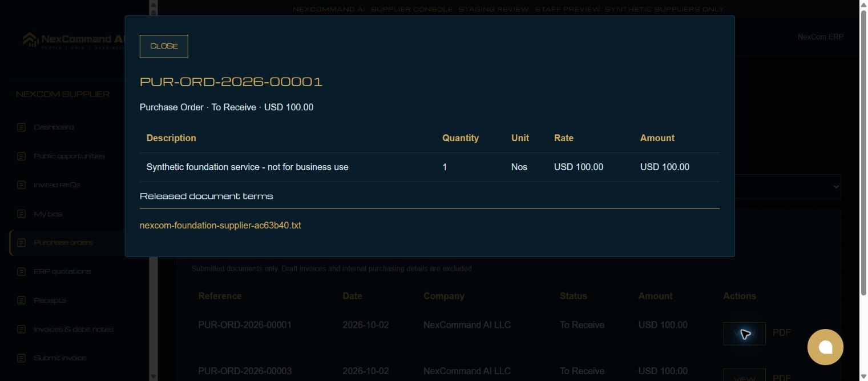The height and width of the screenshot is (381, 868).
Task: Click the Reference column header in orders table
Action: (220, 296)
